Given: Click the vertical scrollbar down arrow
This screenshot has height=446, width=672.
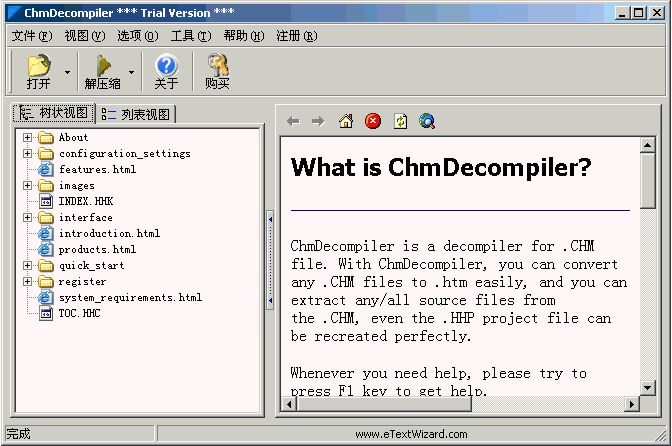Looking at the screenshot, I should (x=648, y=389).
